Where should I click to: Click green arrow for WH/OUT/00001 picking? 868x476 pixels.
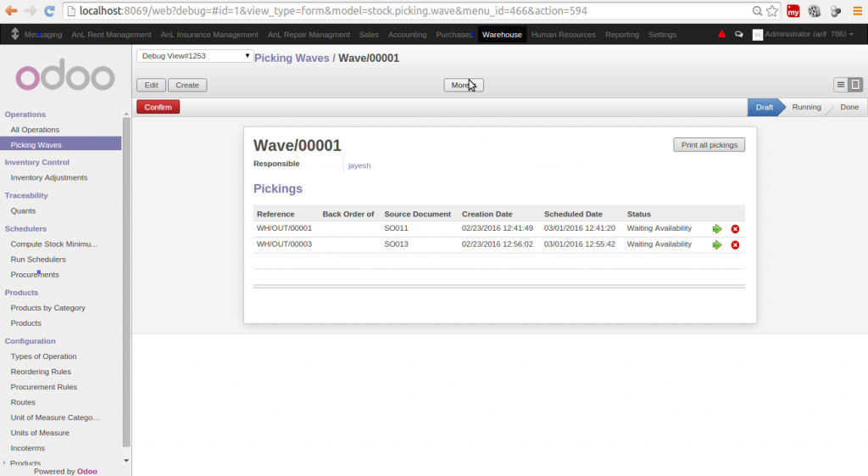pyautogui.click(x=717, y=229)
